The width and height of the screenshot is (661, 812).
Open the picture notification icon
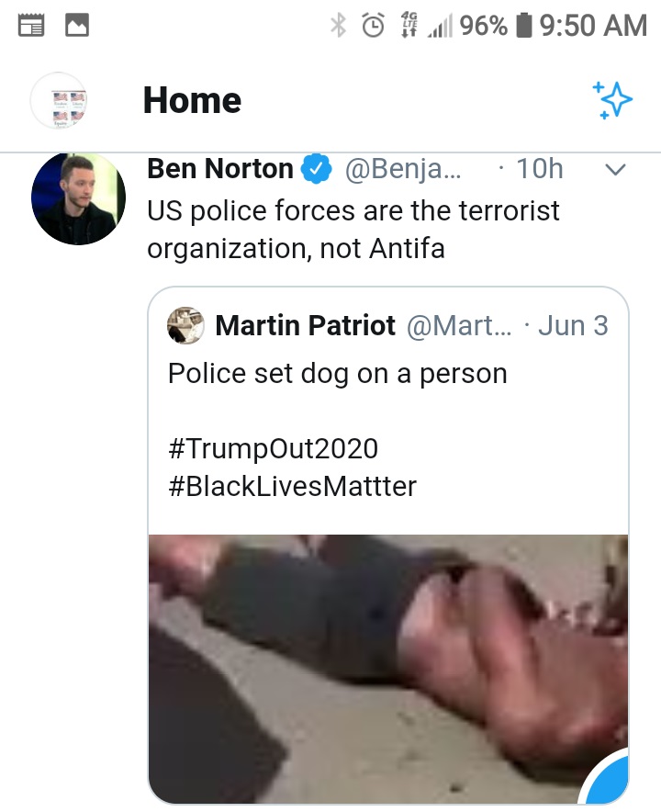pos(77,26)
